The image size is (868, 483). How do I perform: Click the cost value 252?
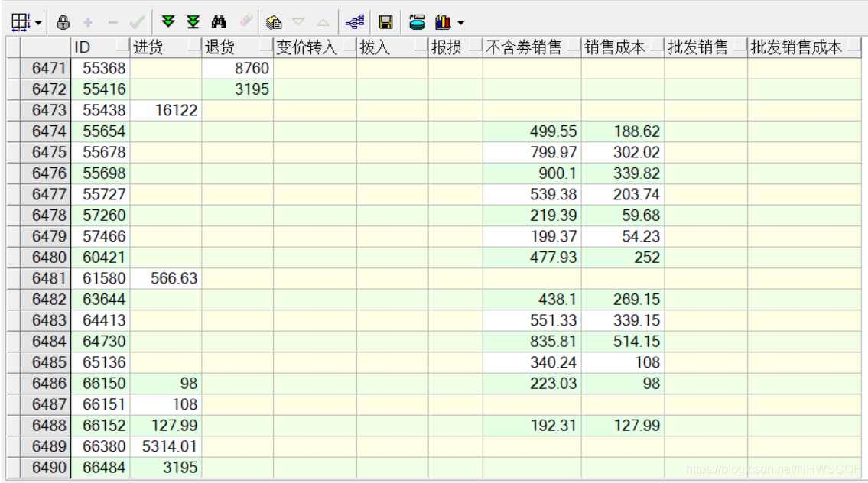623,258
